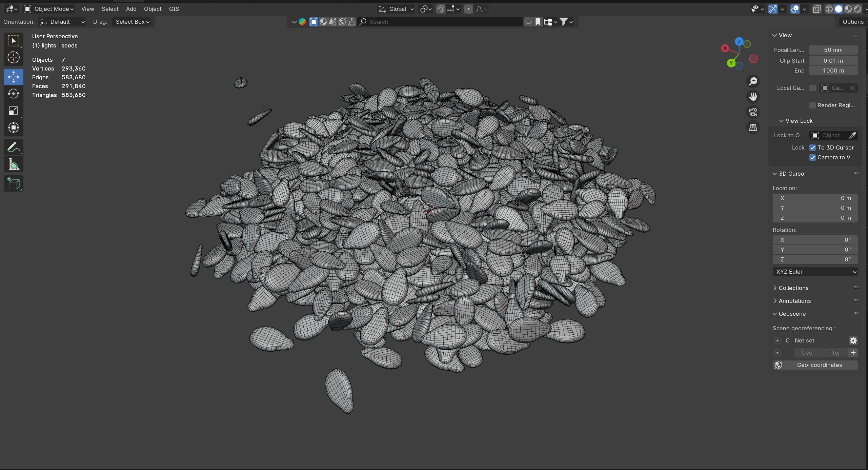Open the Select menu

point(110,9)
